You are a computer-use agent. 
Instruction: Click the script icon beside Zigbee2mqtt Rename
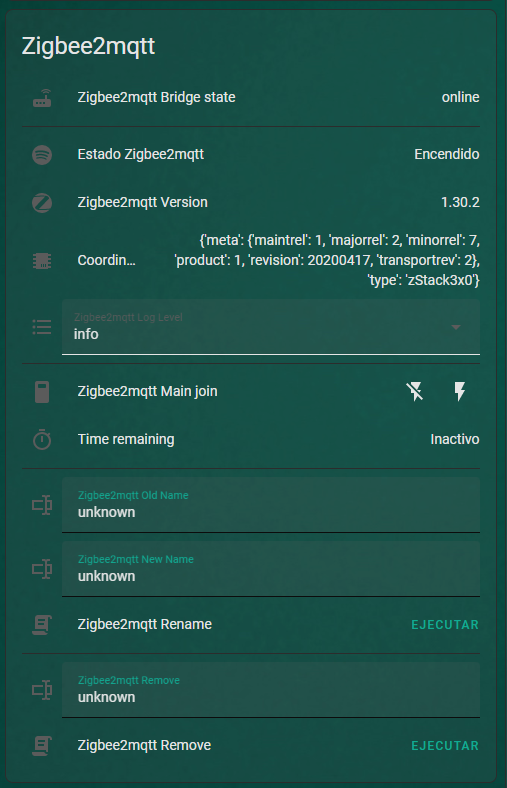click(42, 625)
